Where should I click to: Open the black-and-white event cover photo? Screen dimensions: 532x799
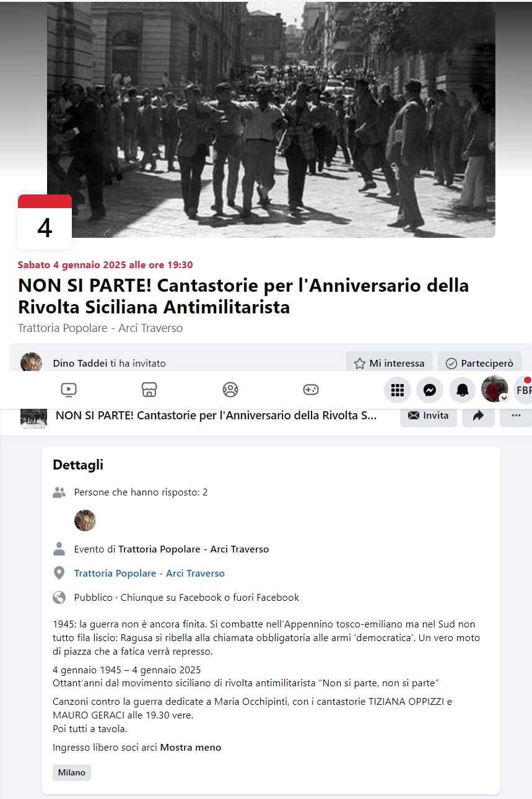click(x=271, y=119)
